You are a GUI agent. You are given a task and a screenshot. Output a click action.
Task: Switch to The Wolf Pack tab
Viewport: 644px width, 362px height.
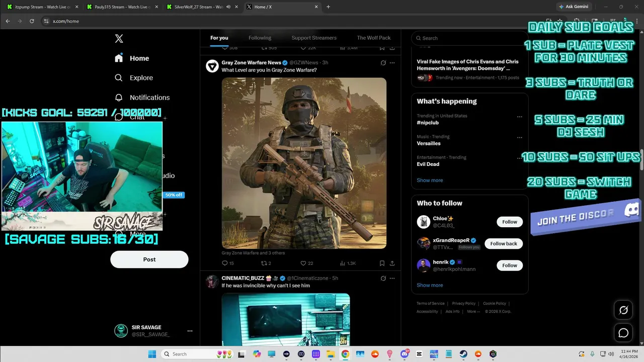tap(374, 38)
